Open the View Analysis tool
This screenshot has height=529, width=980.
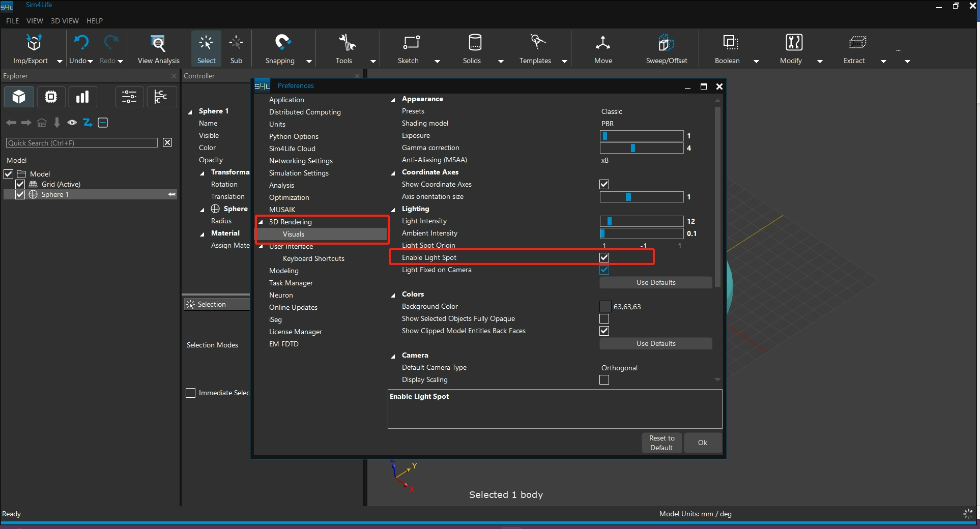(158, 44)
